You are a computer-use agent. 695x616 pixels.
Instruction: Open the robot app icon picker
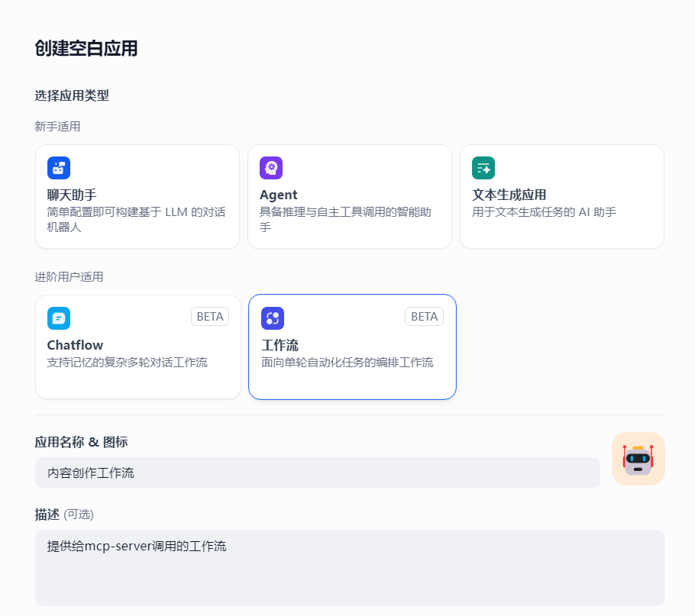tap(638, 459)
